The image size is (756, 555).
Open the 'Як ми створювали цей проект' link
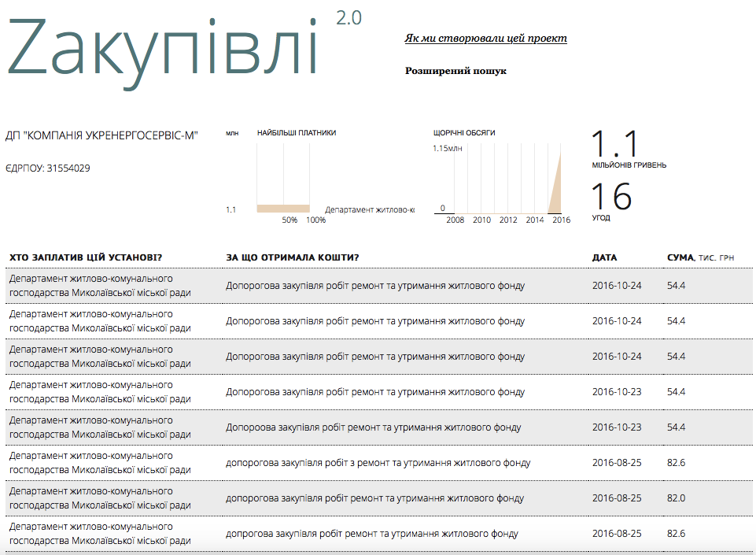[x=485, y=39]
